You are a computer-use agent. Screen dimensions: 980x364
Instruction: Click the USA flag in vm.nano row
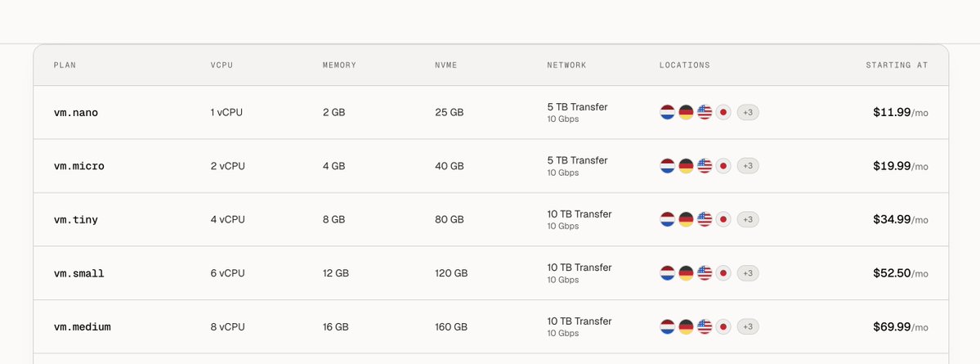(705, 113)
